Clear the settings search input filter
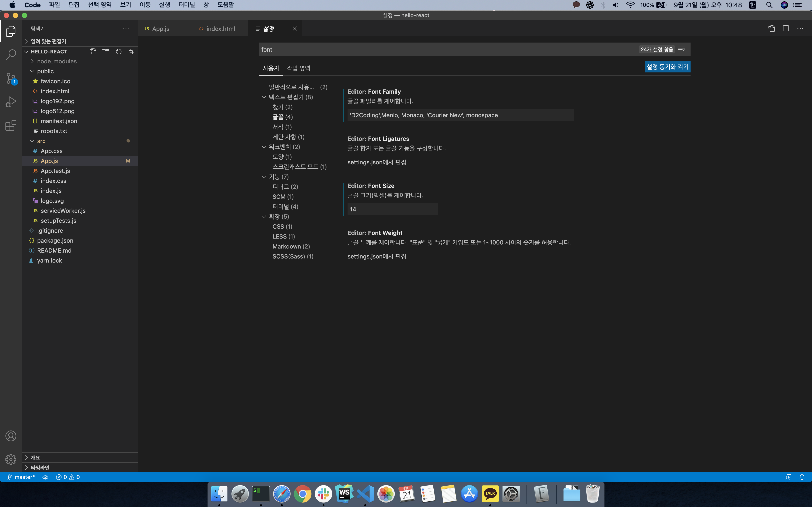Image resolution: width=812 pixels, height=507 pixels. point(681,49)
